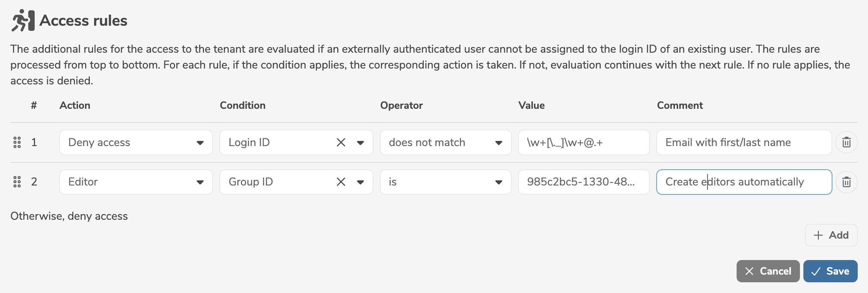Click the regex value field in rule 1
Image resolution: width=868 pixels, height=293 pixels.
(x=583, y=142)
